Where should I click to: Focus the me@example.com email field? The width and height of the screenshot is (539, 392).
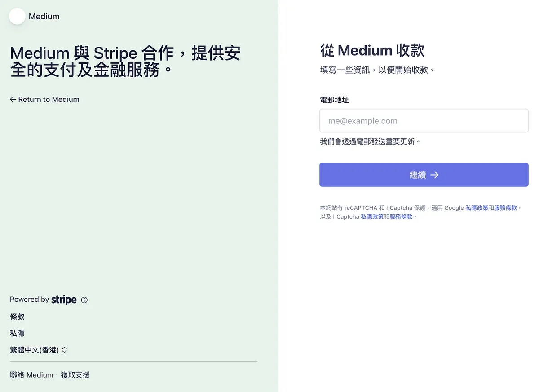(424, 121)
